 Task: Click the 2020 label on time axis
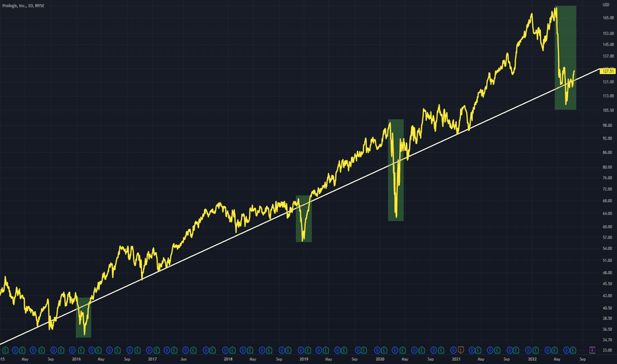380,359
